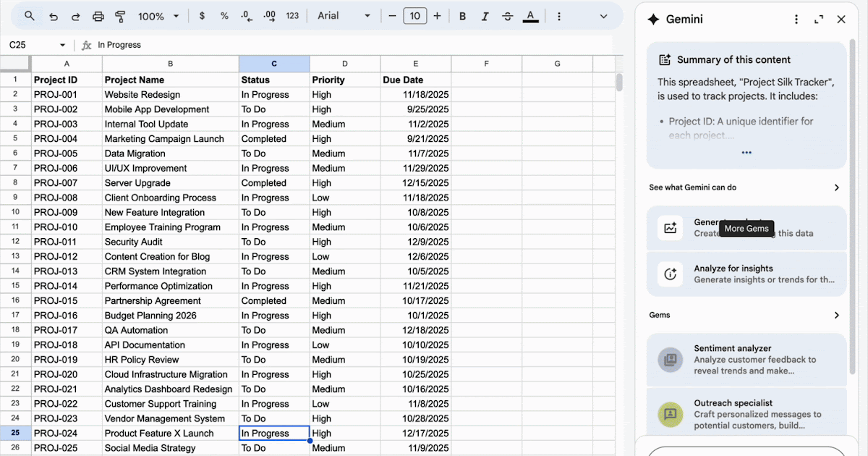Open Gemini panel options menu
This screenshot has height=456, width=868.
[x=796, y=19]
